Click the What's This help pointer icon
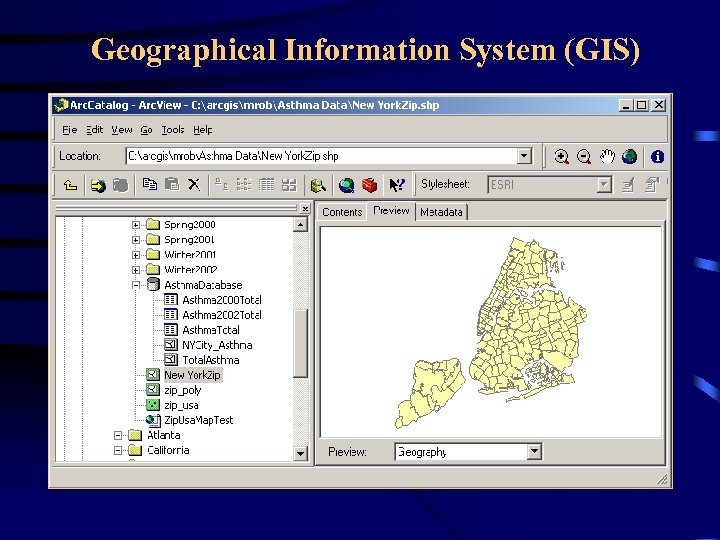Image resolution: width=720 pixels, height=540 pixels. [397, 185]
